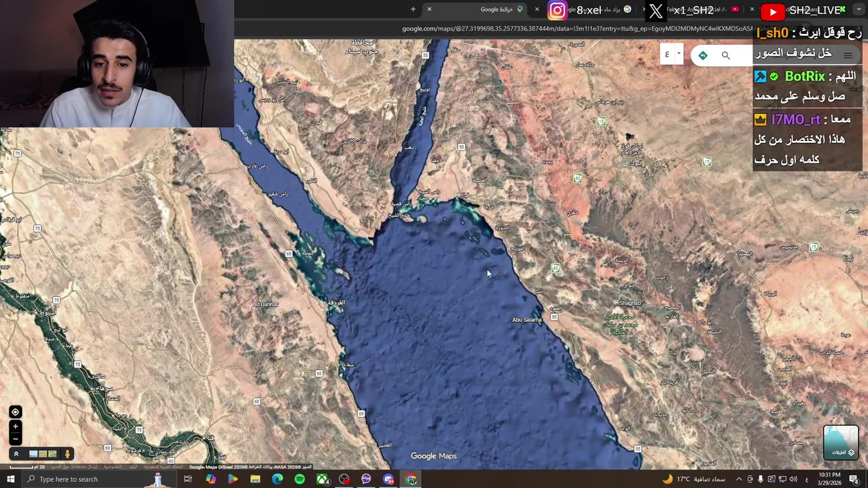Open the Chrome taskbar icon
This screenshot has width=868, height=488.
pyautogui.click(x=411, y=479)
